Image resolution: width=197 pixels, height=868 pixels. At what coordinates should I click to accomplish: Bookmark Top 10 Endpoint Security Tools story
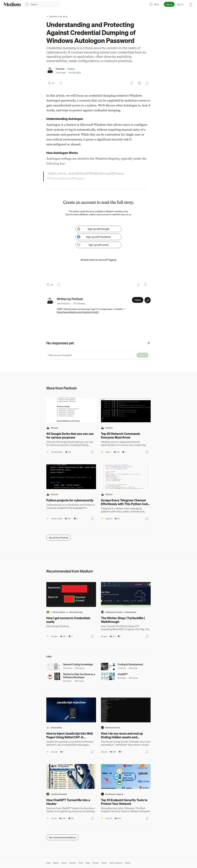[147, 818]
